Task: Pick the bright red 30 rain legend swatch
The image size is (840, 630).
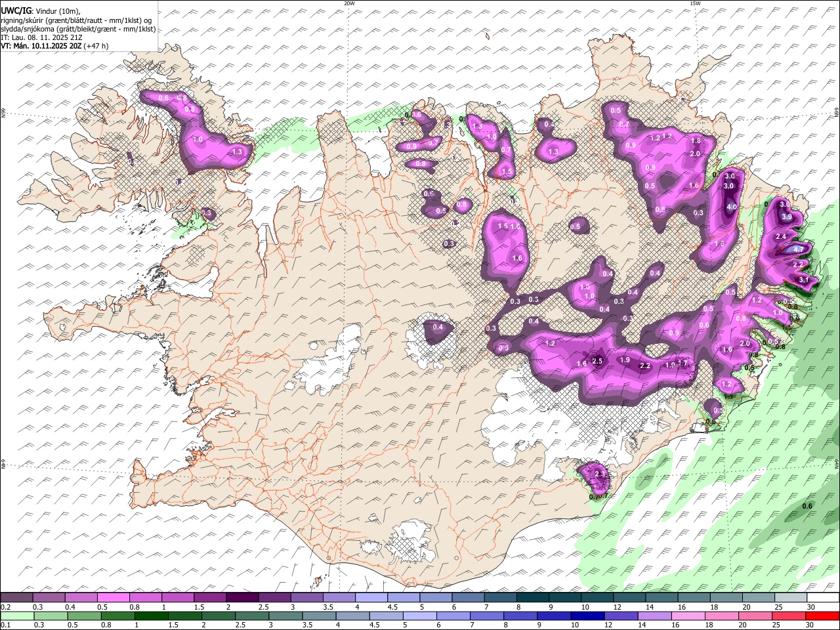Action: 822,616
